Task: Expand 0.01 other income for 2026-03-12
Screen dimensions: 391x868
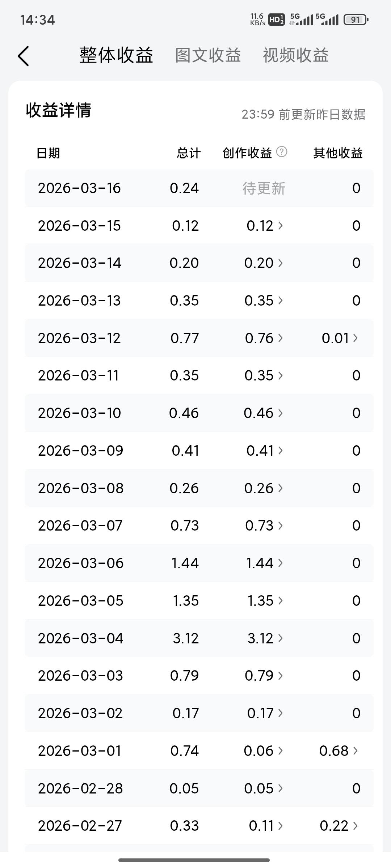Action: (x=340, y=338)
